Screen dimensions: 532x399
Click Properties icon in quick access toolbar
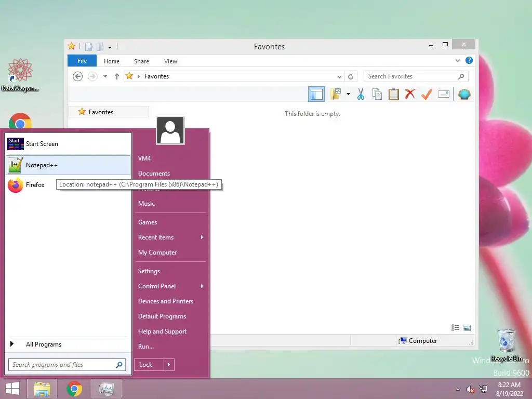coord(88,46)
